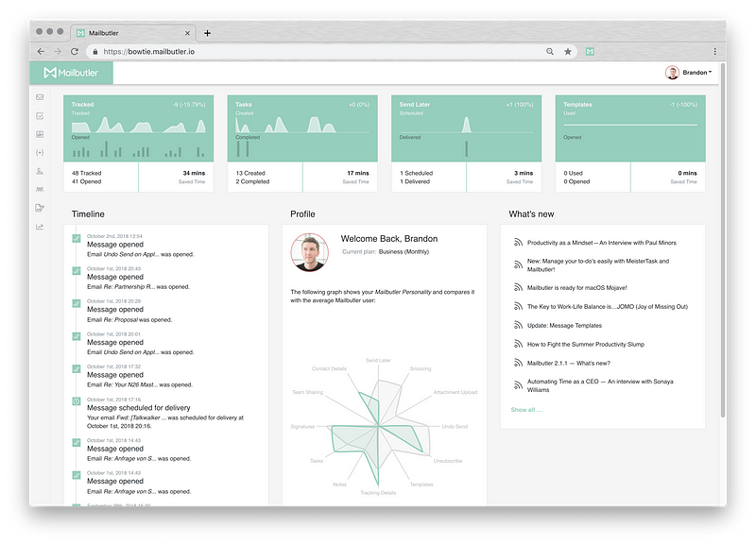Viewport: 756px width, 545px height.
Task: Click the Brandon avatar in header
Action: tap(672, 73)
